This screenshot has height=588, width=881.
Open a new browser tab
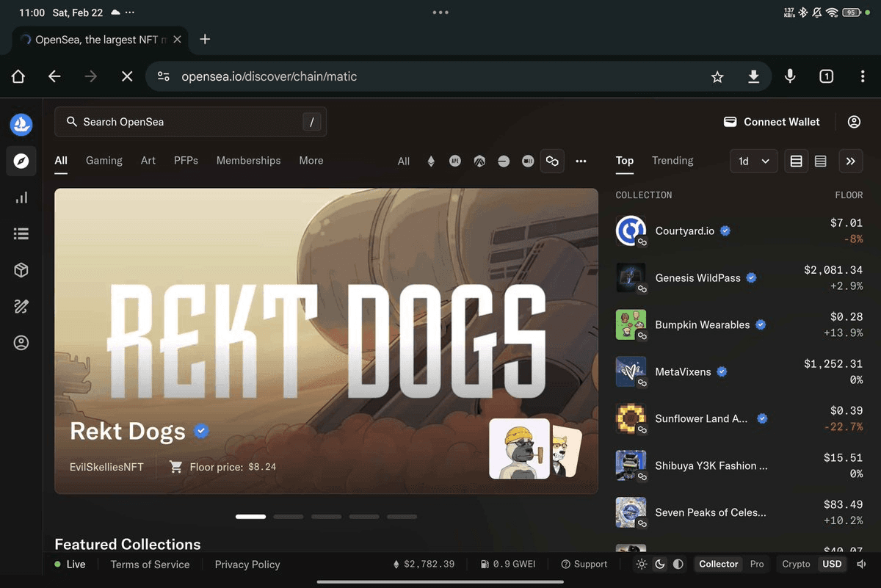pyautogui.click(x=205, y=40)
